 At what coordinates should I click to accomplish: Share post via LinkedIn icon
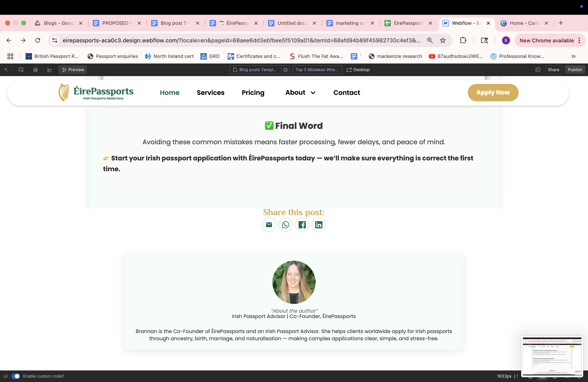(x=318, y=225)
